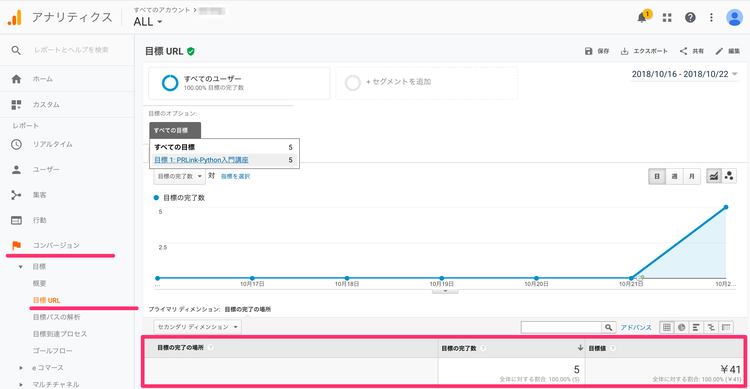Open the 目標 URL report
Viewport: 750px width, 389px height.
point(46,300)
